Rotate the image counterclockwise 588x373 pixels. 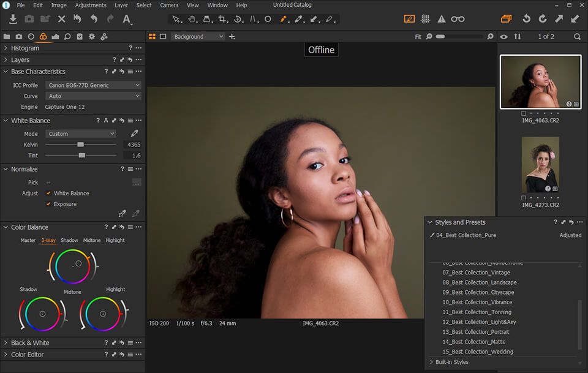point(526,19)
